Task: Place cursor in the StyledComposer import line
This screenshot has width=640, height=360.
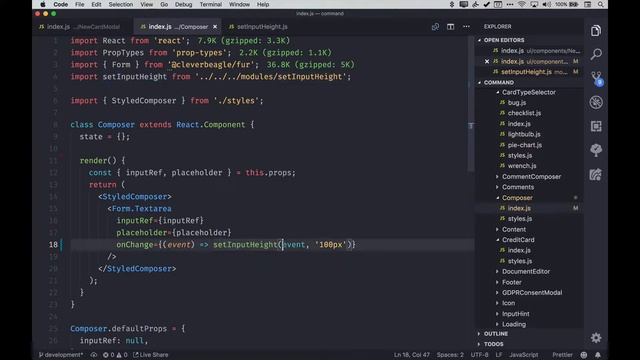Action: pos(167,100)
